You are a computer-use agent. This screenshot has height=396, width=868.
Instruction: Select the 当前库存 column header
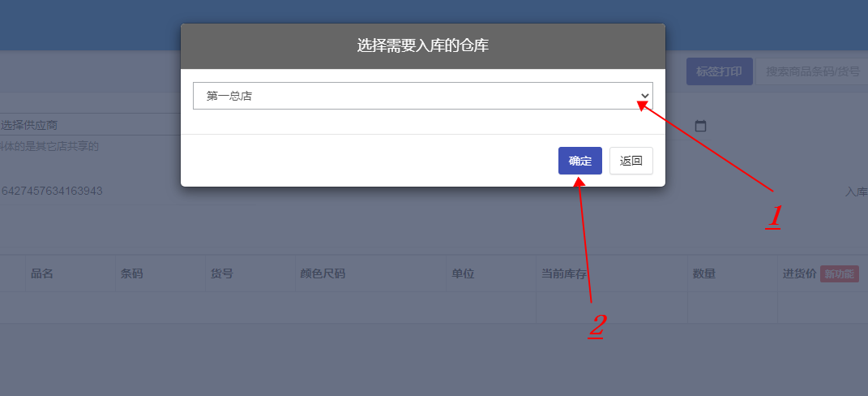tap(563, 273)
